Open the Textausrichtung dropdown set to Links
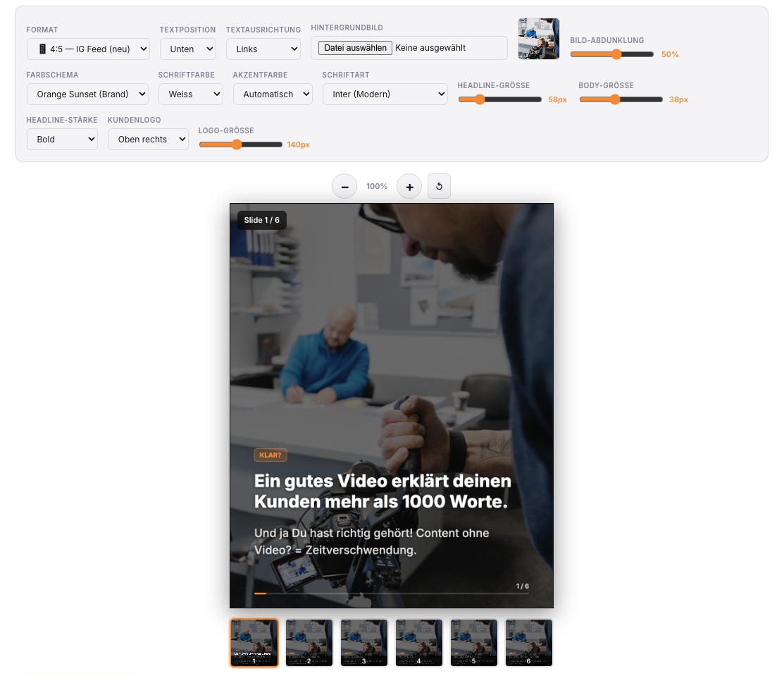This screenshot has height=676, width=784. (263, 49)
